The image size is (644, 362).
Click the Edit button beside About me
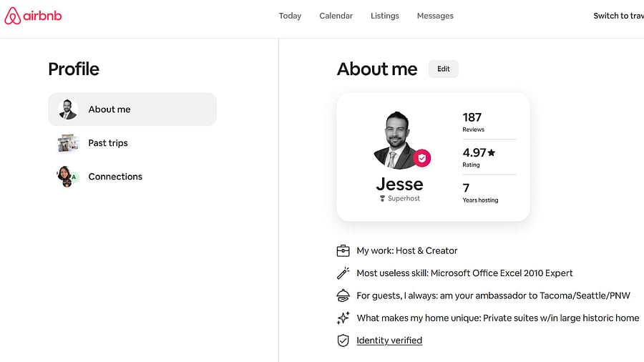point(443,69)
